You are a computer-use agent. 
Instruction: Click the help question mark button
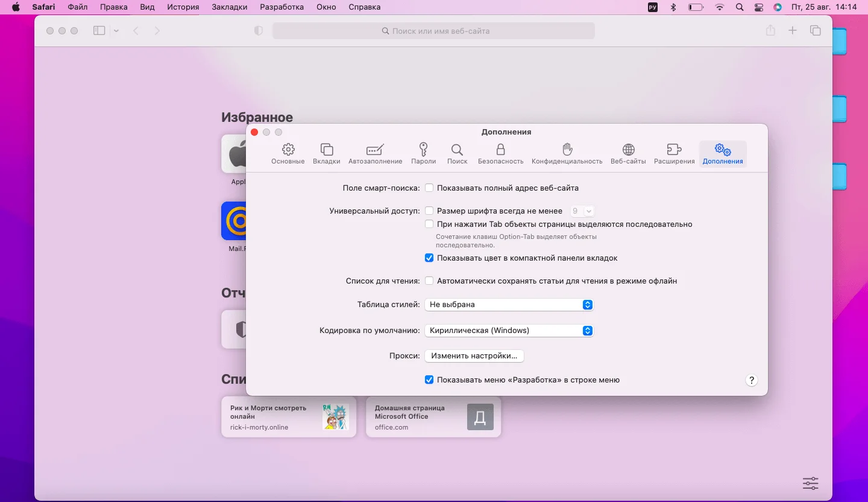click(x=751, y=380)
